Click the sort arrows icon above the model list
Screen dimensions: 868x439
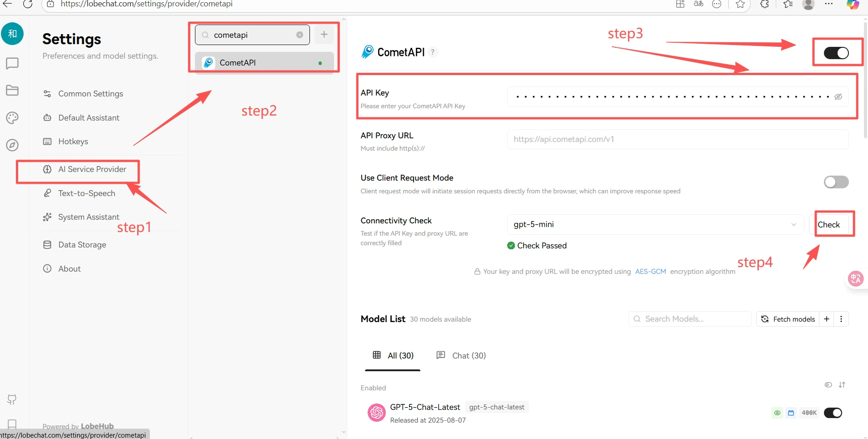(x=843, y=385)
